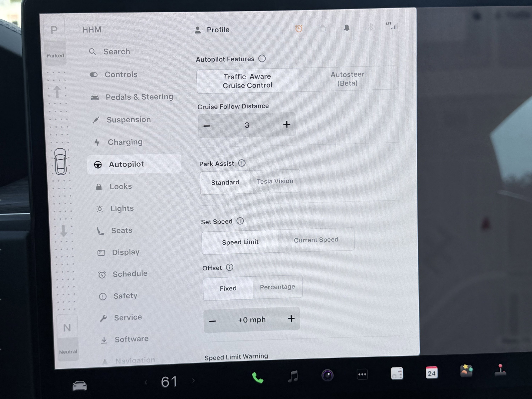Launch the dashcam camera app
Image resolution: width=532 pixels, height=399 pixels.
pos(327,375)
